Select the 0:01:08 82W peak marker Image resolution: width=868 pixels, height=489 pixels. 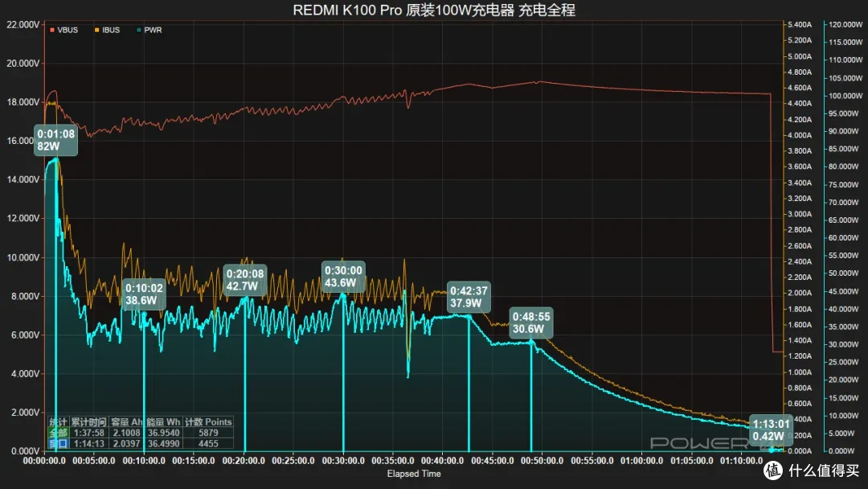click(x=55, y=140)
